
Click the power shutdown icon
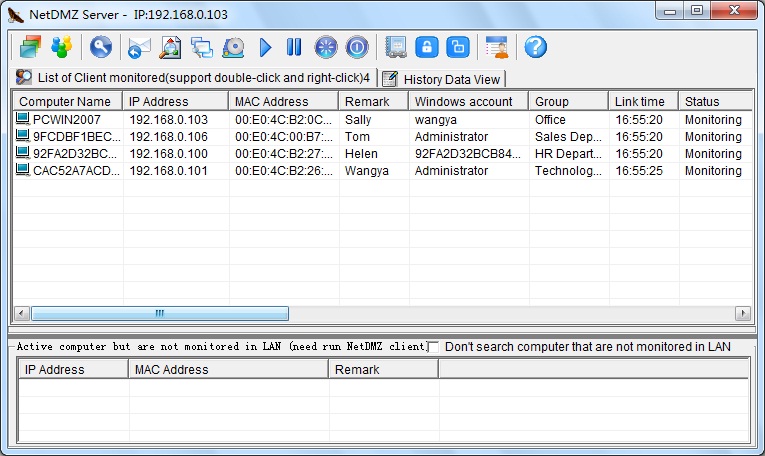click(x=357, y=47)
